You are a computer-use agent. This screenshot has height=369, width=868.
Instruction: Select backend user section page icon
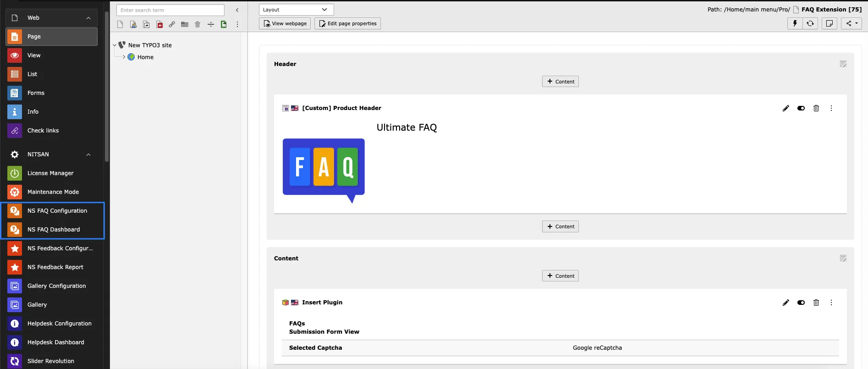pyautogui.click(x=133, y=24)
